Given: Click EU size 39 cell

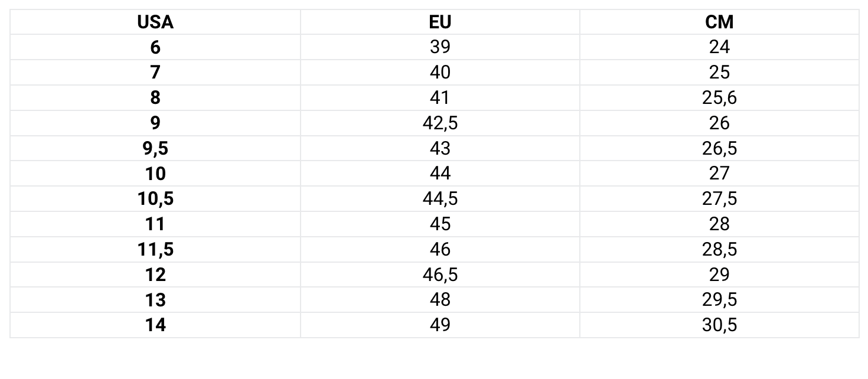Looking at the screenshot, I should coord(440,47).
